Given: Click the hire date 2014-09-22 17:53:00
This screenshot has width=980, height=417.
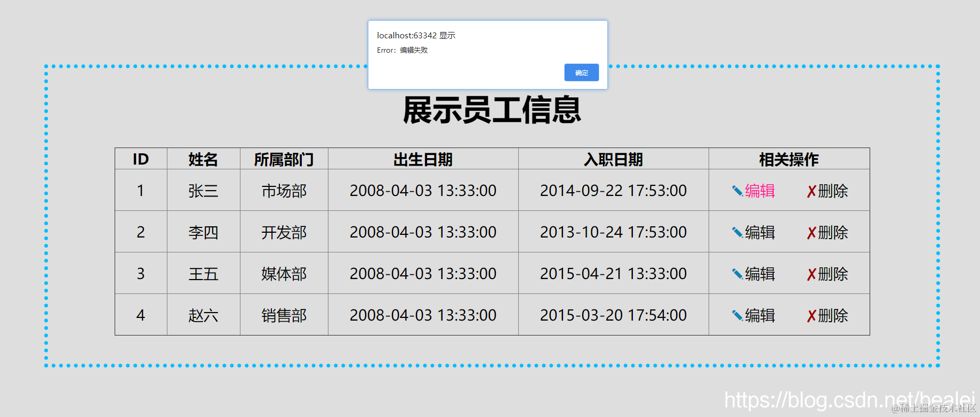Looking at the screenshot, I should pyautogui.click(x=613, y=190).
